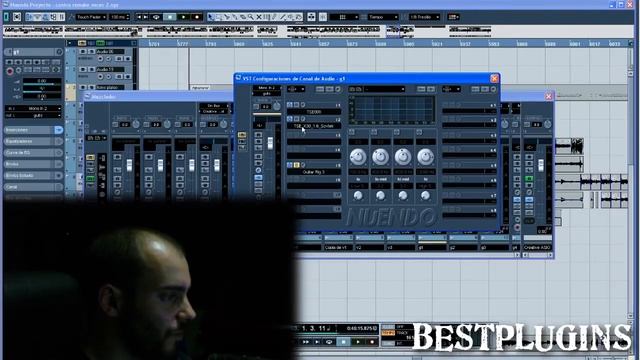Click Record in the top toolbar

[x=197, y=17]
